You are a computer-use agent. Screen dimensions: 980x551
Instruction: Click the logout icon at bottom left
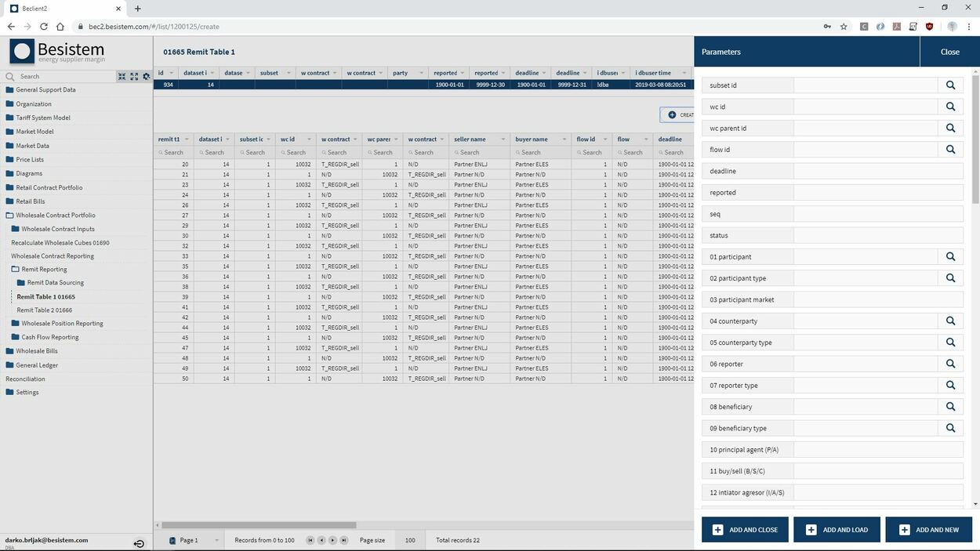140,542
